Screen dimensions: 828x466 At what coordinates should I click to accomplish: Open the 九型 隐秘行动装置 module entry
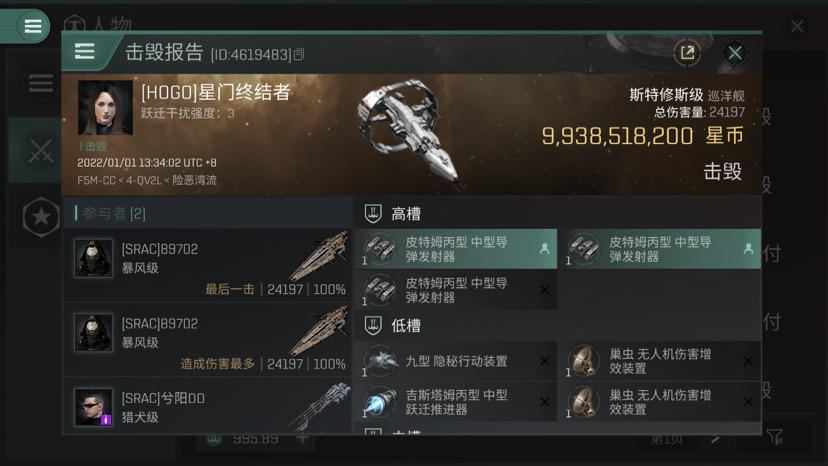pos(456,361)
